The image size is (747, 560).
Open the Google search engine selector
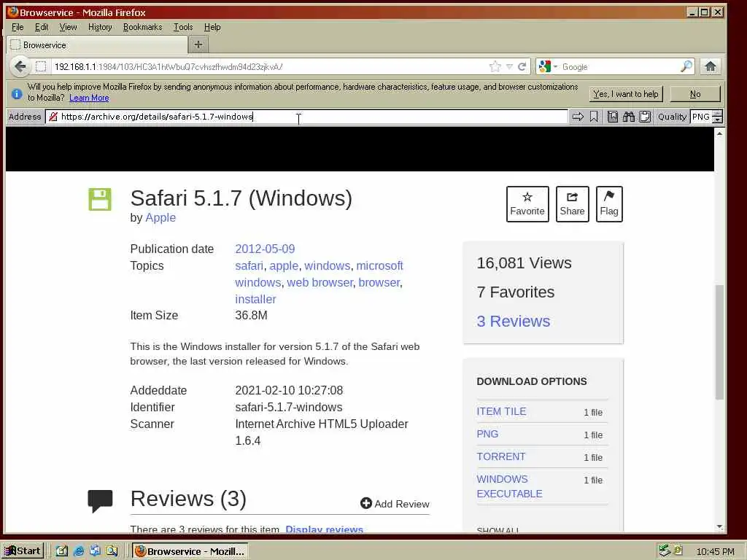tap(547, 66)
